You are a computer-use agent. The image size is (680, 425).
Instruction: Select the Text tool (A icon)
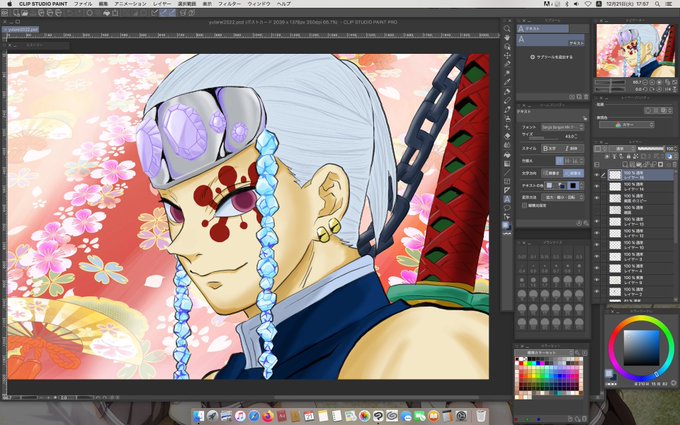point(507,199)
